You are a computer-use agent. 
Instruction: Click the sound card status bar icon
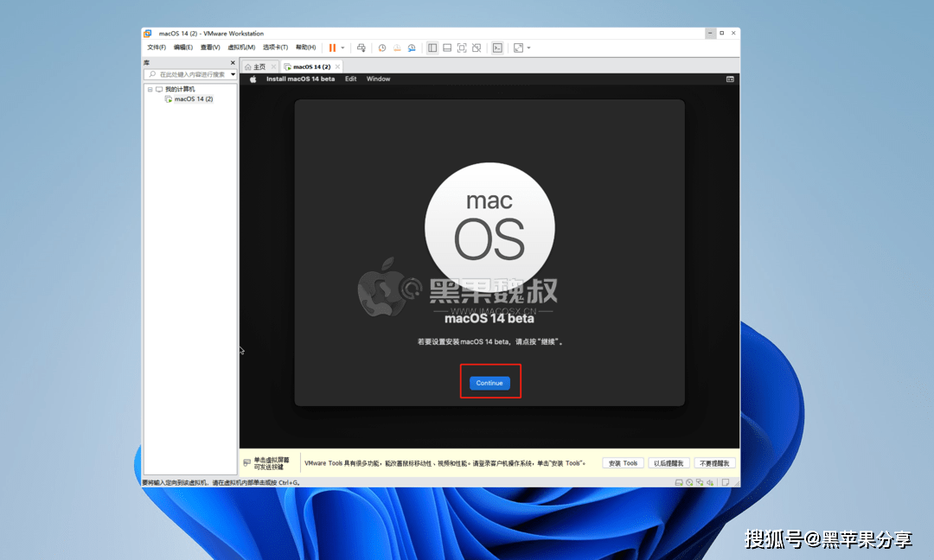point(710,482)
